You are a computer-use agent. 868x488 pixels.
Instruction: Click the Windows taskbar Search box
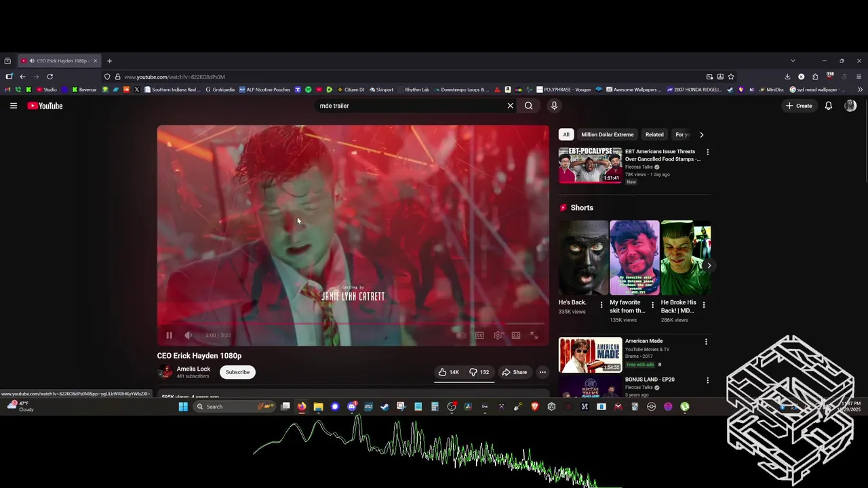pos(234,407)
